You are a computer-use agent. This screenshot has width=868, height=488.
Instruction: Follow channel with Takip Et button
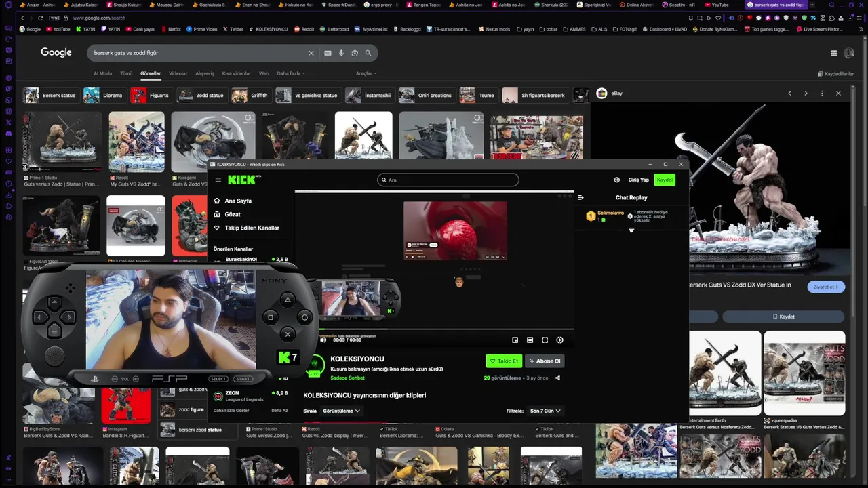[504, 361]
